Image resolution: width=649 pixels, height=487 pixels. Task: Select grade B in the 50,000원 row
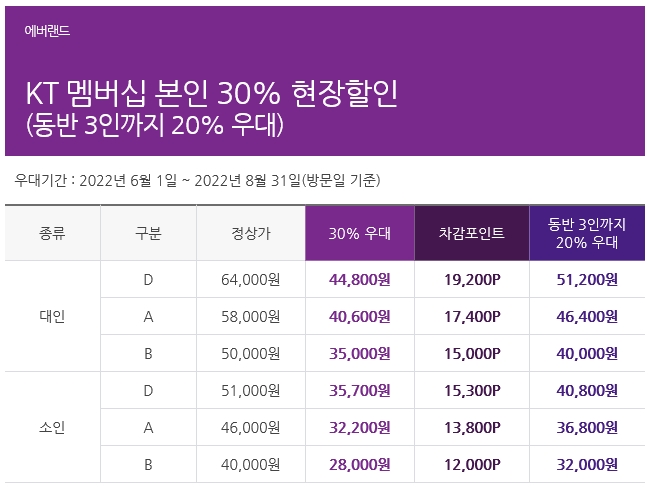pyautogui.click(x=148, y=354)
